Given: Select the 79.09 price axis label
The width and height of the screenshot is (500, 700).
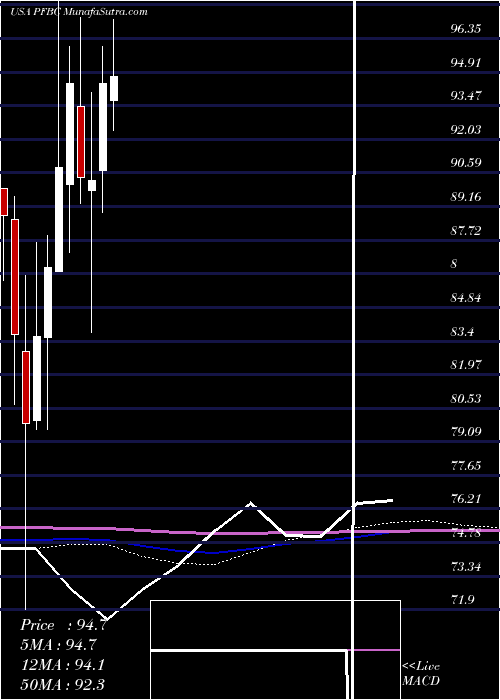Looking at the screenshot, I should (466, 432).
